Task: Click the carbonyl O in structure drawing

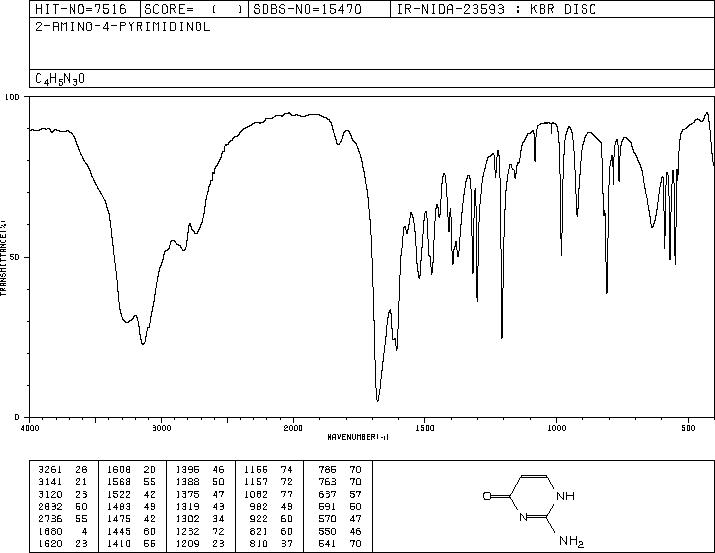Action: click(x=487, y=496)
